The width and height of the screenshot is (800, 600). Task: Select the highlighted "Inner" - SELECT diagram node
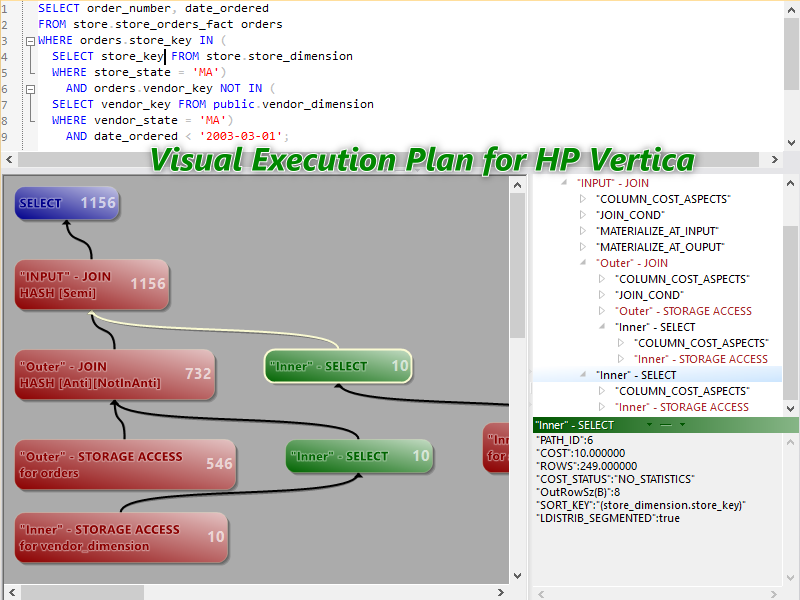click(x=338, y=366)
